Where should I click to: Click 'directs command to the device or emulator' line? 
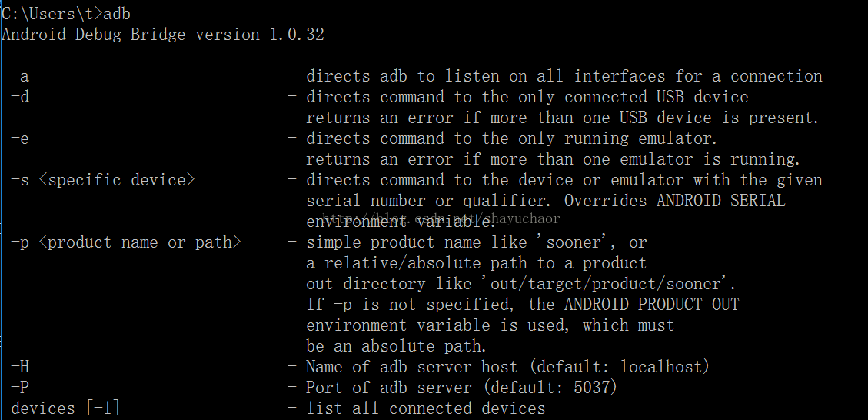pyautogui.click(x=564, y=180)
